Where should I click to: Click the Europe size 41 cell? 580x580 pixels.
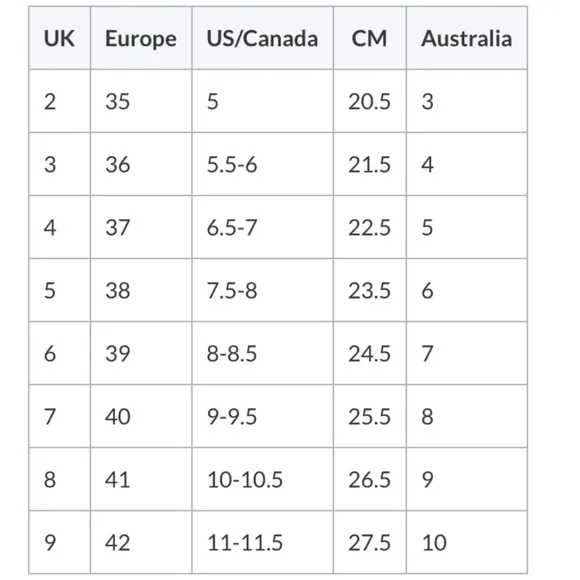pos(141,479)
